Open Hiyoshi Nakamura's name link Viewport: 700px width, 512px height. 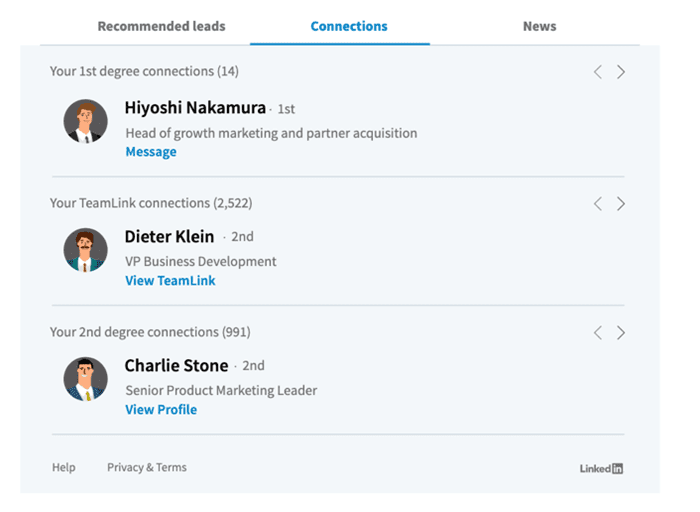pos(195,108)
